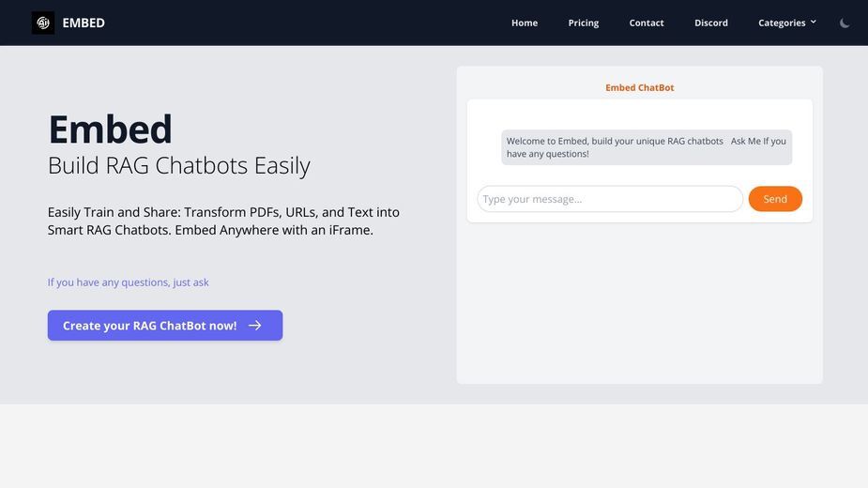Screen dimensions: 868x488
Task: Toggle dark mode moon icon
Action: [x=845, y=23]
